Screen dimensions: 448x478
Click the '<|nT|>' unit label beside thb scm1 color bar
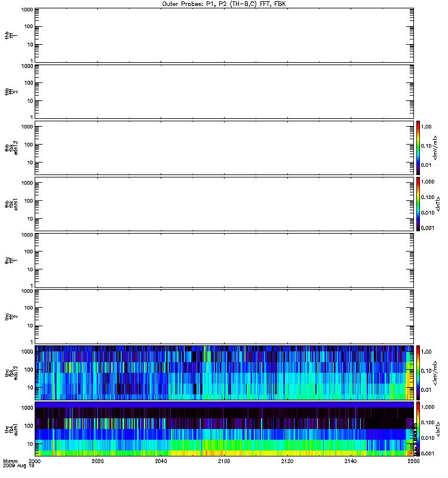click(x=438, y=204)
